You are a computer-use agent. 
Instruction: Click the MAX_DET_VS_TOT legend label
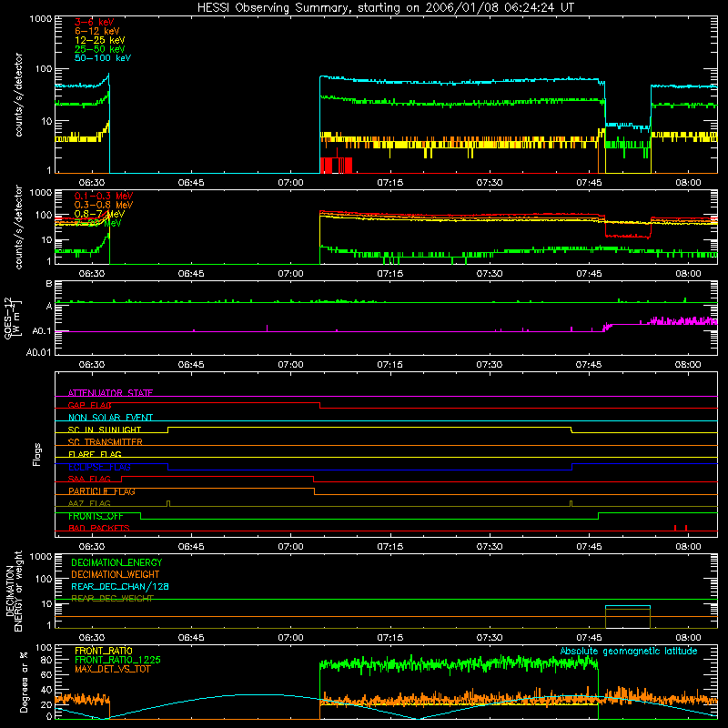point(112,669)
